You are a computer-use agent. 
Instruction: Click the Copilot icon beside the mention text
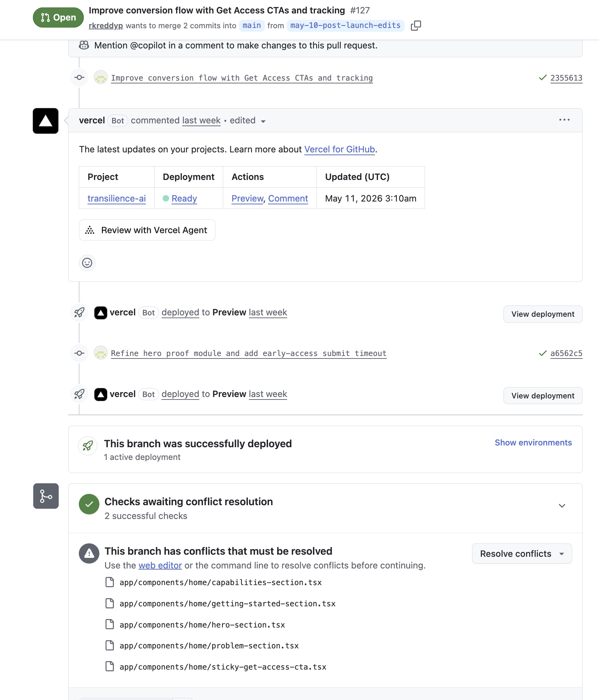click(84, 45)
